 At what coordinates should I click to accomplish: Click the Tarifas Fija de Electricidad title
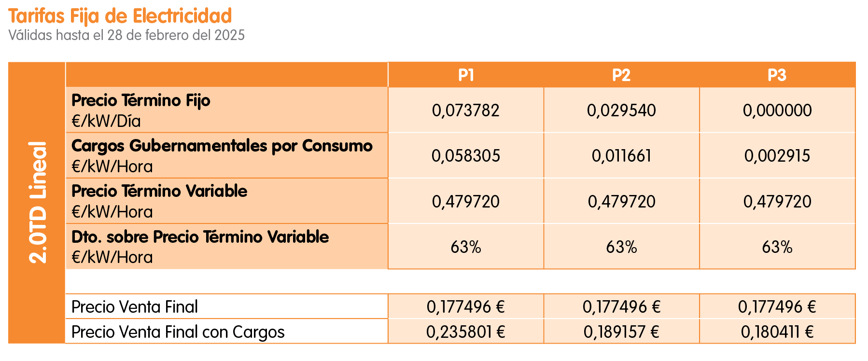[120, 16]
